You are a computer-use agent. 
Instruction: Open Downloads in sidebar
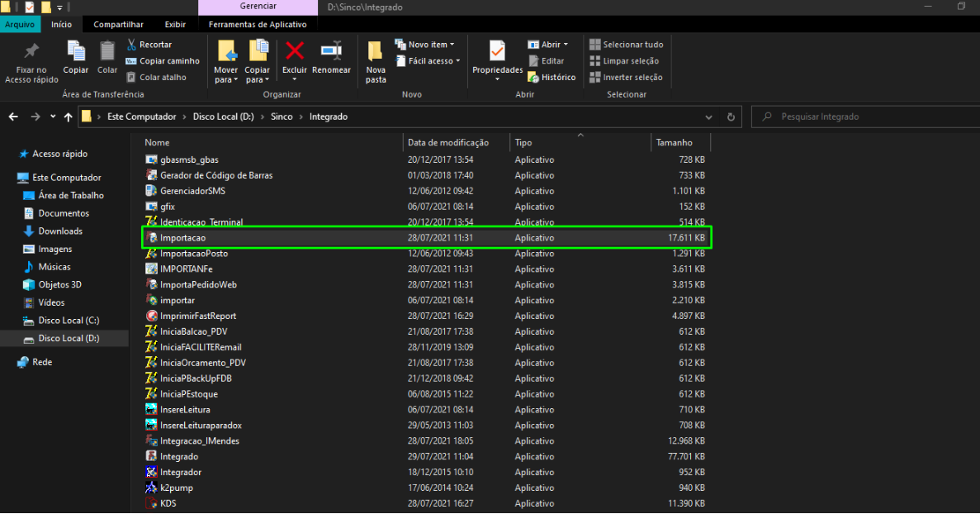coord(53,231)
